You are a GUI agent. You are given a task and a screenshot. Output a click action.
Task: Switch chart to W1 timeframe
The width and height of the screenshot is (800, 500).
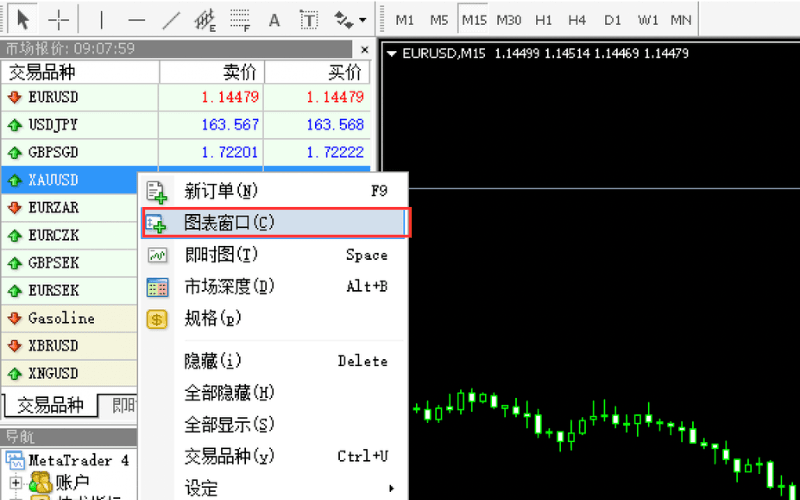647,20
